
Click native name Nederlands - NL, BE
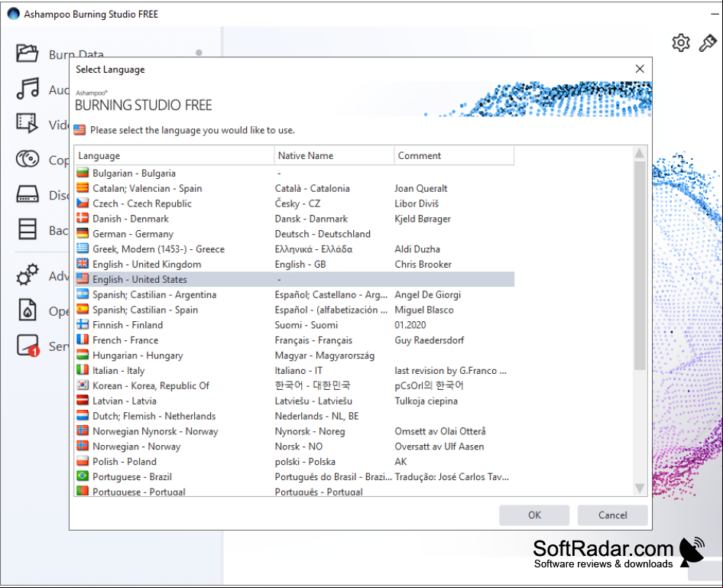pos(316,416)
